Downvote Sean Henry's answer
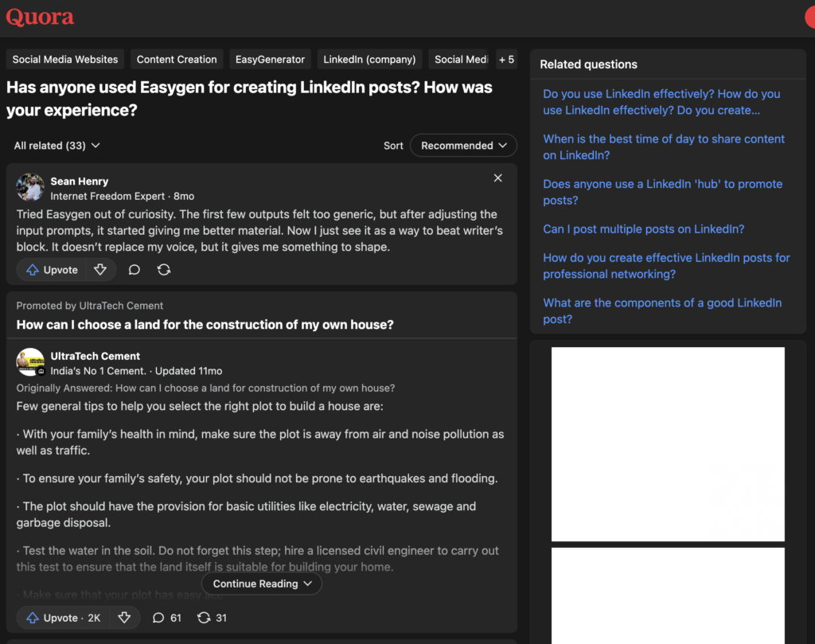 pos(100,270)
